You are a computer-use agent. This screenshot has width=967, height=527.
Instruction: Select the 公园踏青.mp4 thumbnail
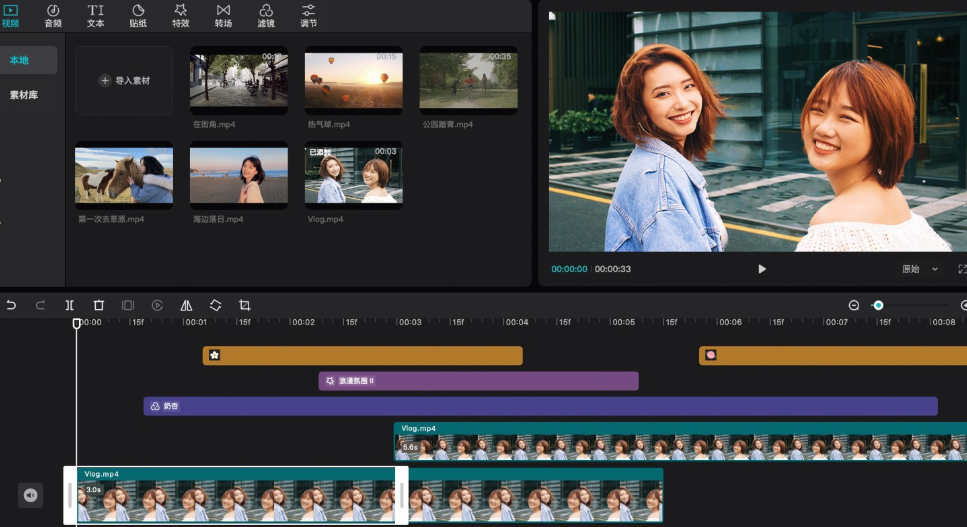[x=468, y=80]
